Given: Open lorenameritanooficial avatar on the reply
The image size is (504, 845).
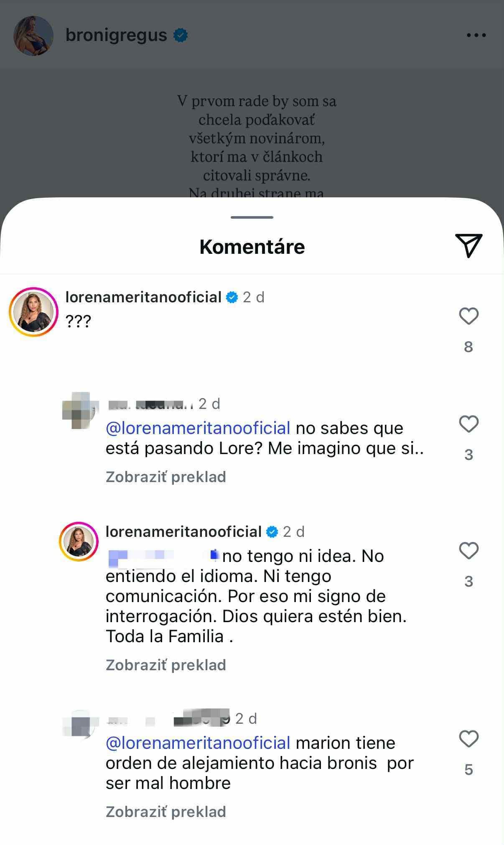Looking at the screenshot, I should point(79,541).
